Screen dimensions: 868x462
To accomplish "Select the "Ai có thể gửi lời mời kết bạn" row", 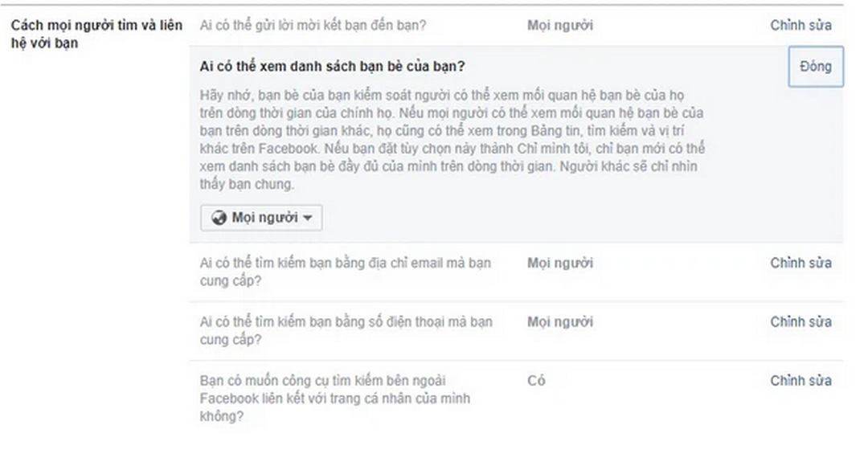I will click(516, 26).
